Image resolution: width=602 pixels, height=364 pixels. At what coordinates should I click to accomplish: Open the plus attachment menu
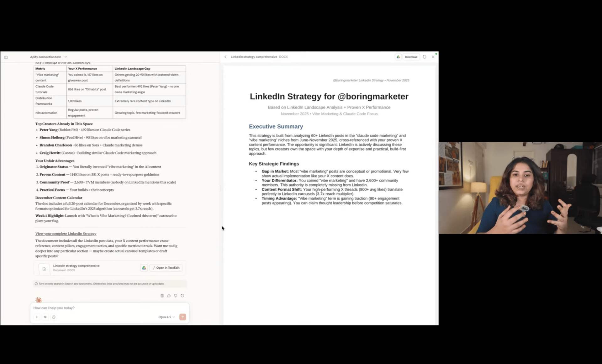37,317
